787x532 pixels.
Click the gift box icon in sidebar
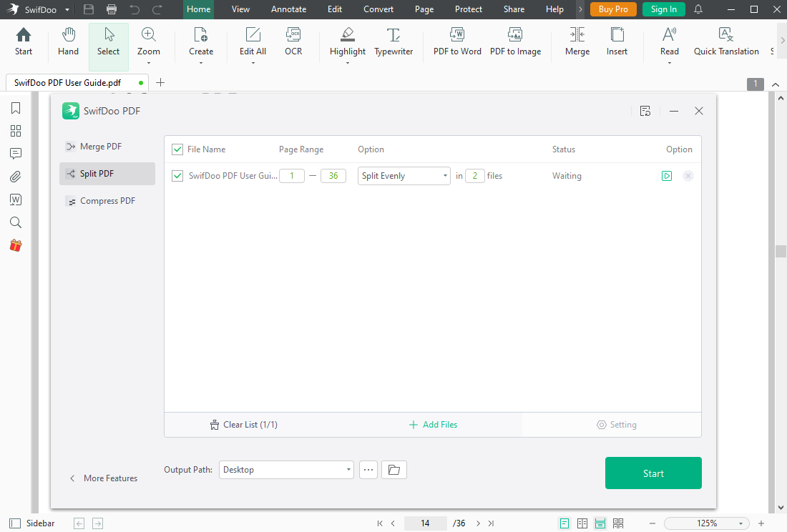(16, 245)
